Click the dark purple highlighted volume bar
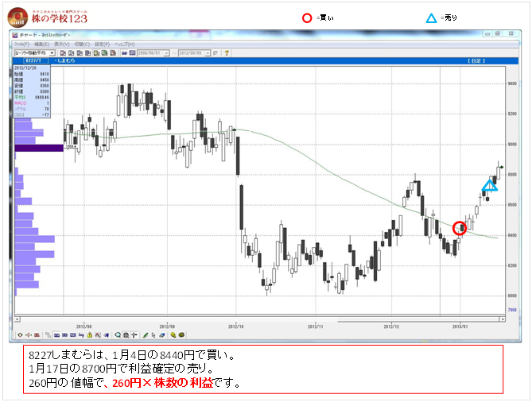 (39, 148)
